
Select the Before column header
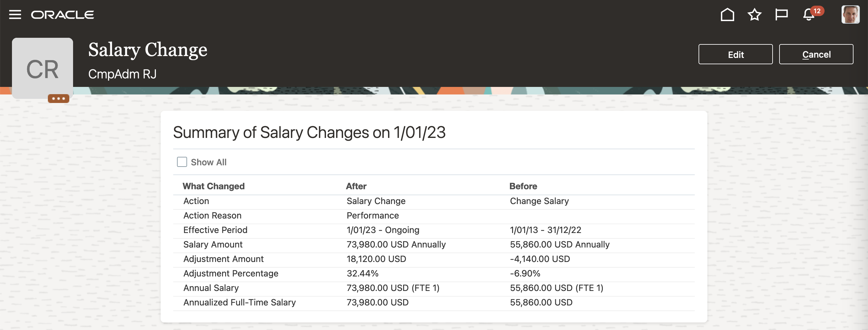(x=523, y=186)
